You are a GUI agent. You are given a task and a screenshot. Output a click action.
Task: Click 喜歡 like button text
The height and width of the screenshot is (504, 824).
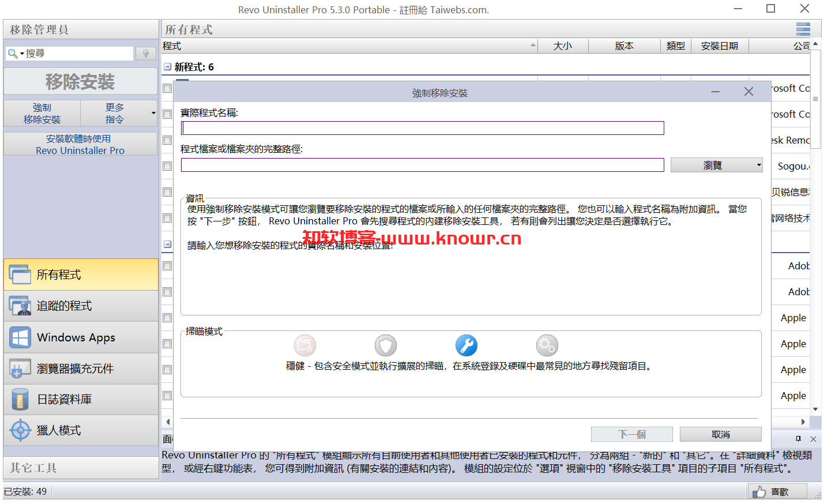[780, 492]
